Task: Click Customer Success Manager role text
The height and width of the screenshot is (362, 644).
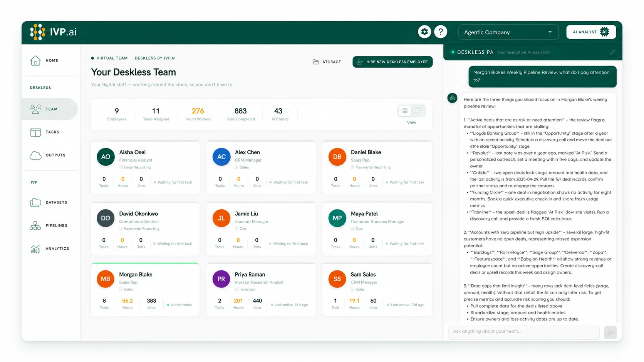Action: coord(377,222)
